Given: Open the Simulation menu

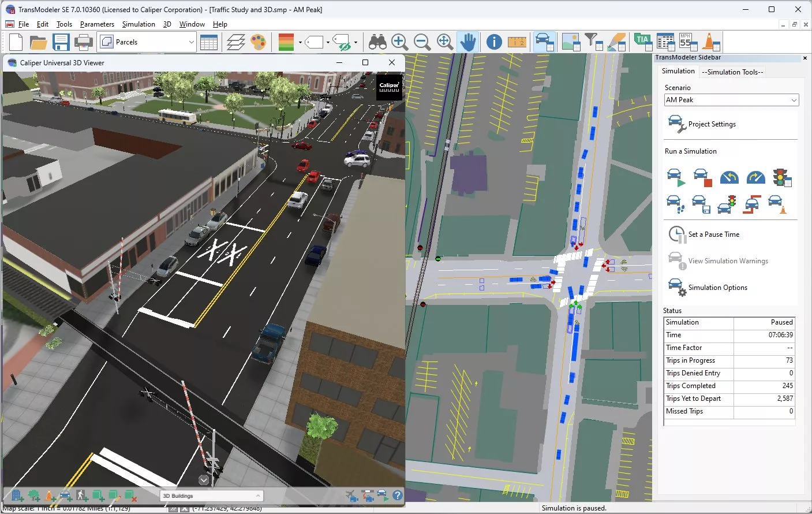Looking at the screenshot, I should [x=139, y=24].
